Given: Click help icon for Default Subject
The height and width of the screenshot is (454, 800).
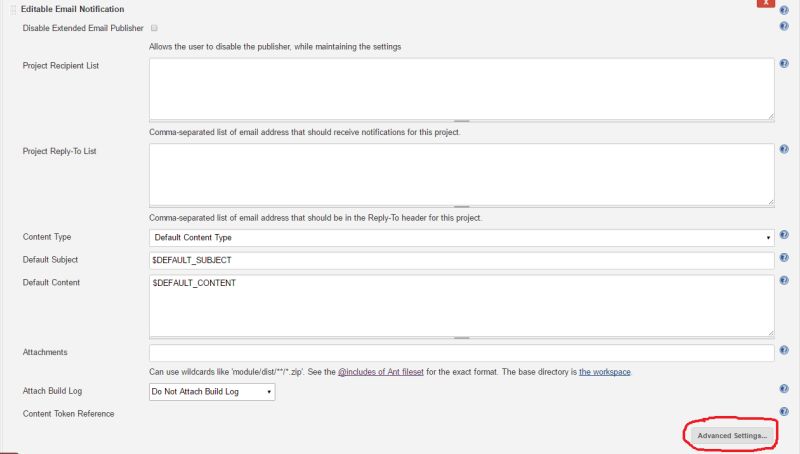Looking at the screenshot, I should click(784, 260).
